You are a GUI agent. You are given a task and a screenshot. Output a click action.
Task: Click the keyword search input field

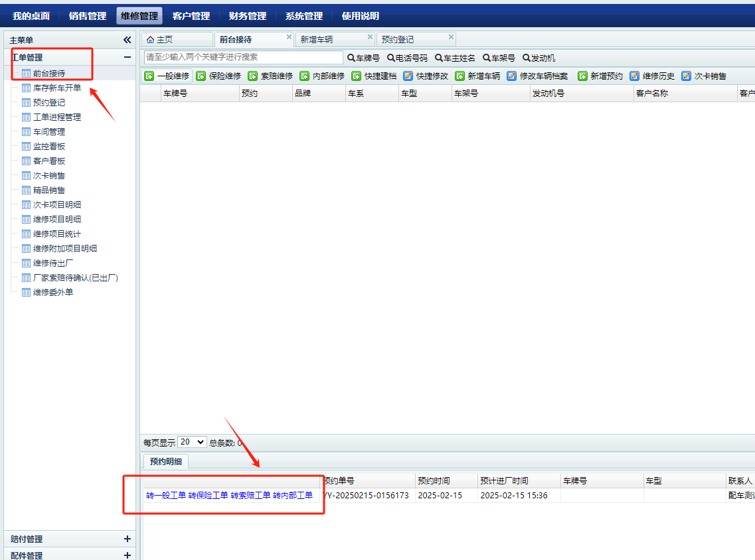[244, 58]
